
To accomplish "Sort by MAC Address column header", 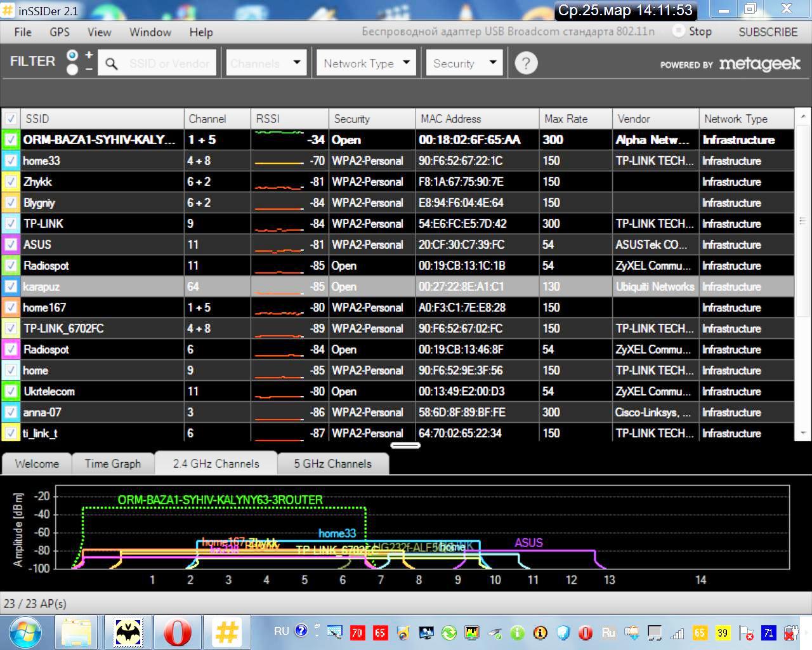I will 477,119.
